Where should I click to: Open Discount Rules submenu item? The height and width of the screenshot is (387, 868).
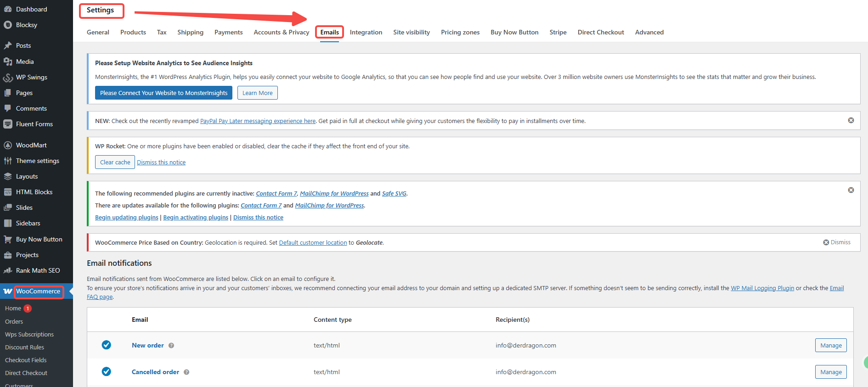click(24, 348)
